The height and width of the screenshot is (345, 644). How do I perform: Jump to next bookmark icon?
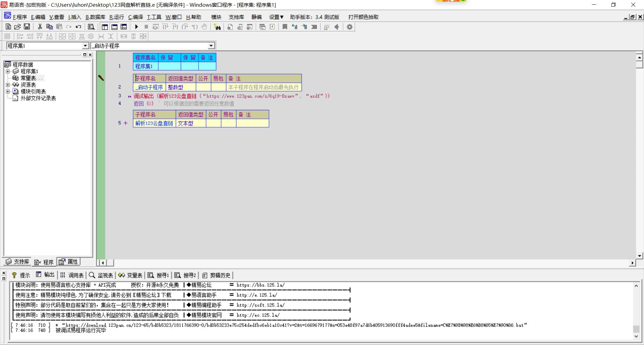pos(304,27)
